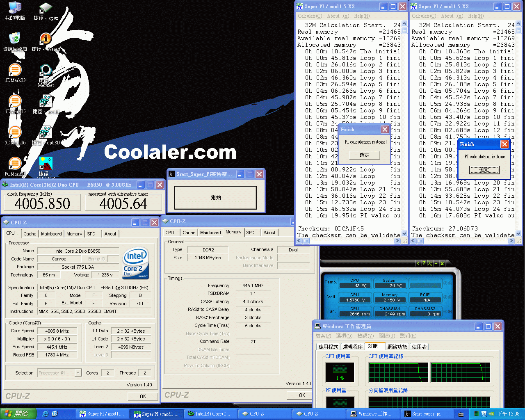Click horizontal scroll-right arrow in left Super PI window

tap(397, 241)
